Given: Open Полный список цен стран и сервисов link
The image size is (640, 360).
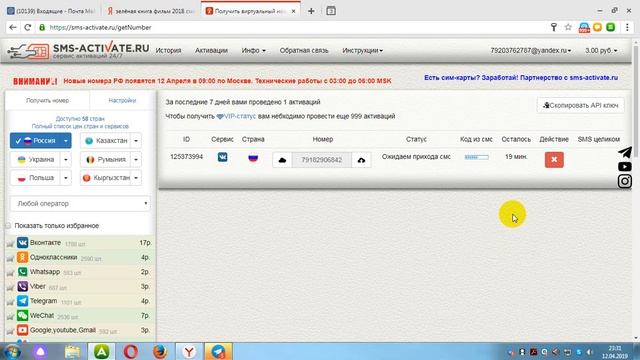Looking at the screenshot, I should 80,126.
